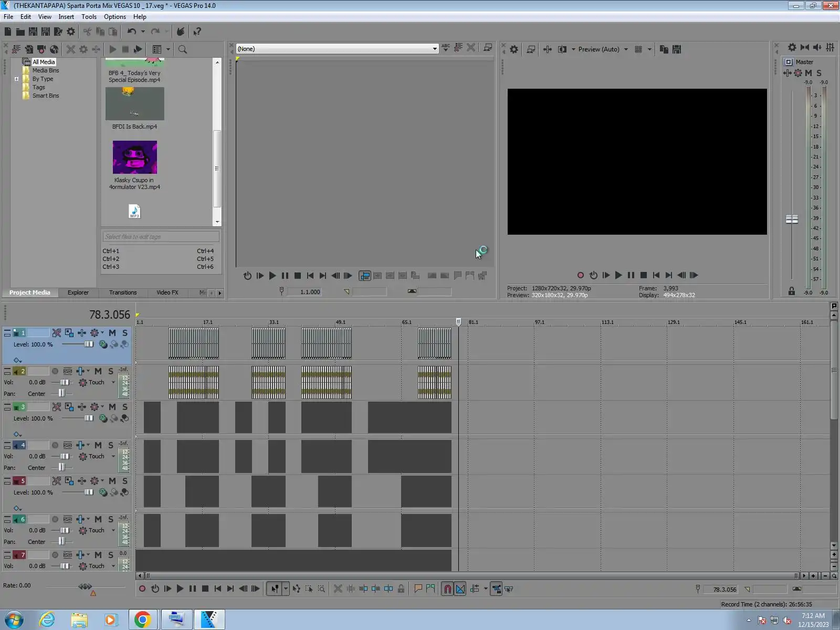Select the Normal Edit tool
840x630 pixels.
(x=274, y=589)
